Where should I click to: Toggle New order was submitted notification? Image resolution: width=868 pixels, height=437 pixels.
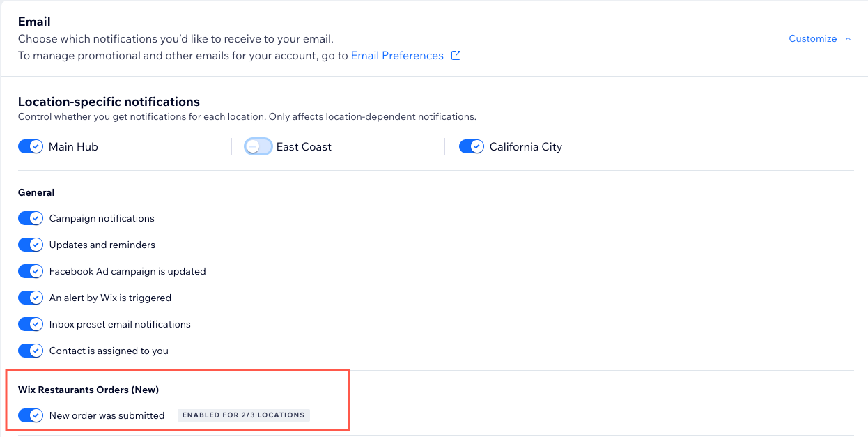(31, 416)
